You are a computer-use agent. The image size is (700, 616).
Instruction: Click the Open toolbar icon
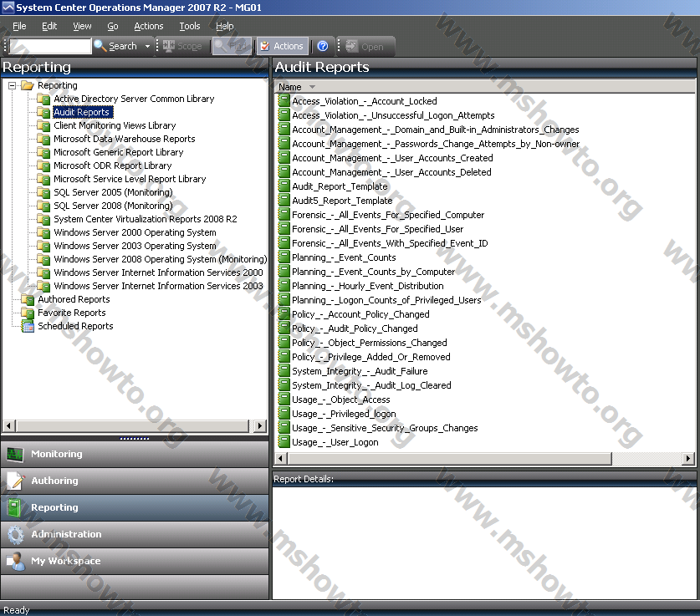pos(352,46)
